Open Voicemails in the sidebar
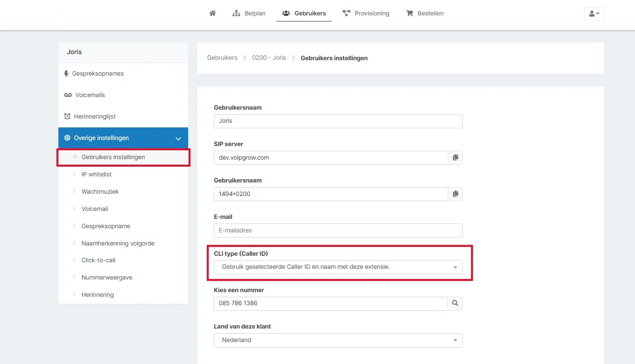The image size is (635, 364). click(123, 95)
